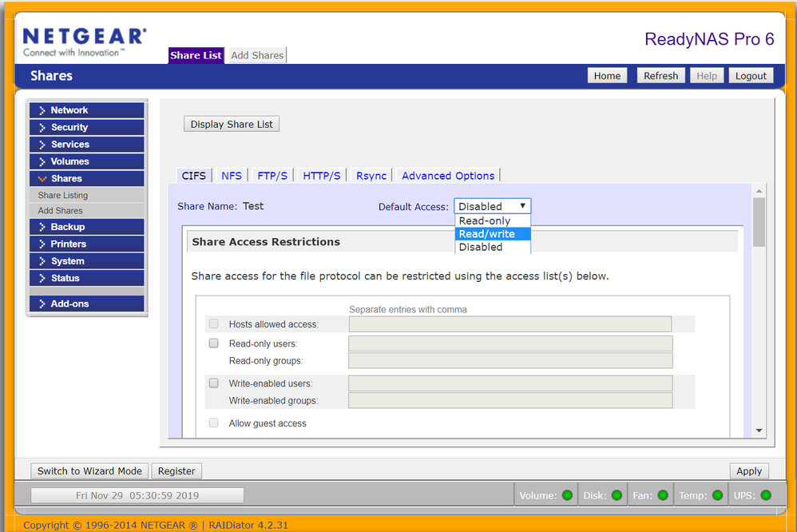The height and width of the screenshot is (532, 797).
Task: Open the Advanced Options tab
Action: pos(448,176)
